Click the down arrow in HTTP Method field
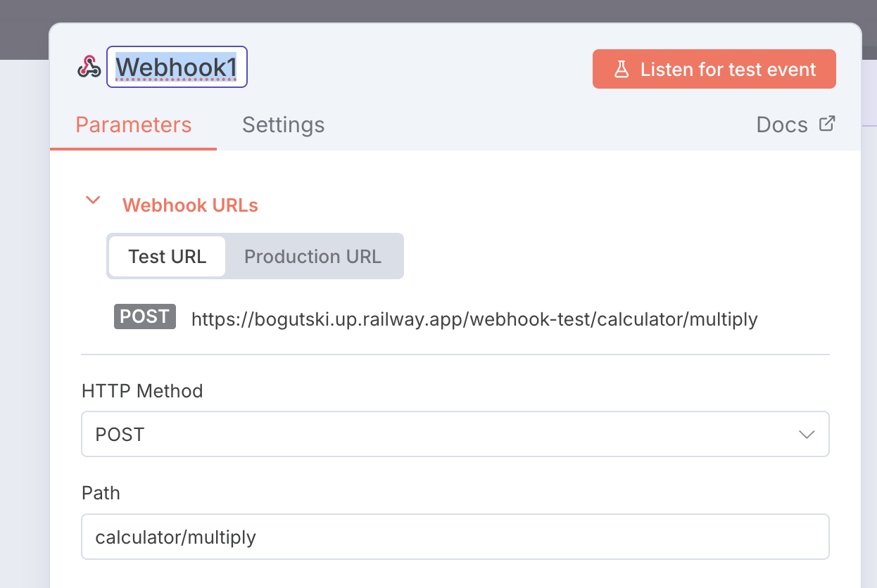Image resolution: width=877 pixels, height=588 pixels. click(807, 435)
